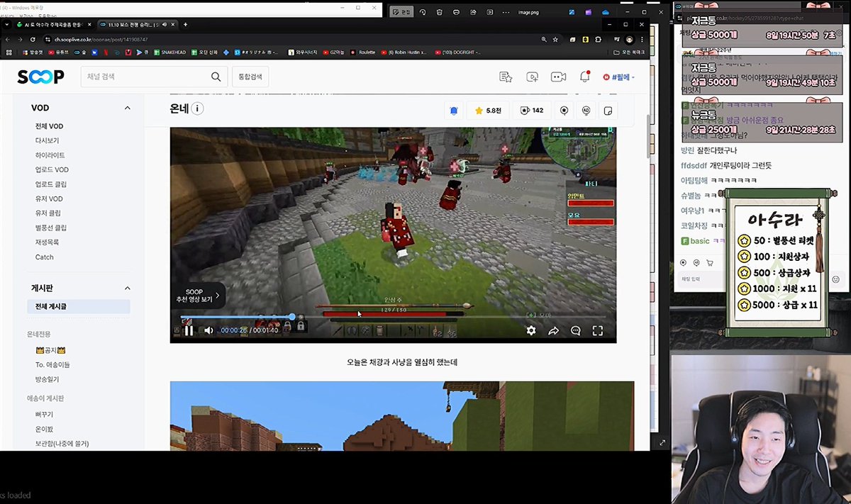The height and width of the screenshot is (504, 851).
Task: Go back in browser
Action: point(9,40)
